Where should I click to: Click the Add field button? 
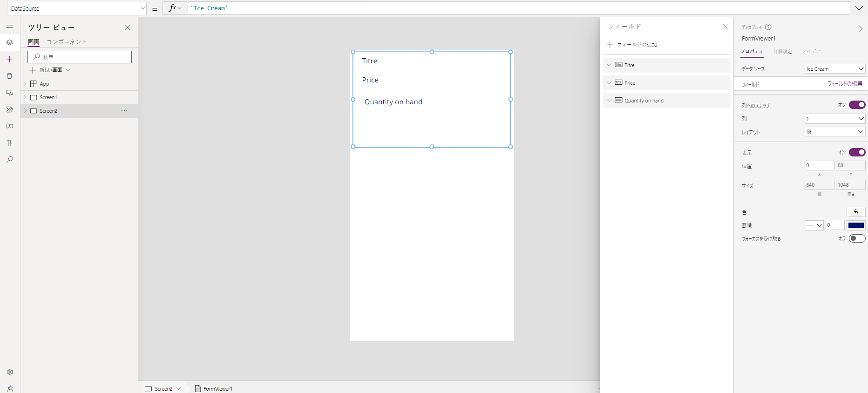[632, 45]
